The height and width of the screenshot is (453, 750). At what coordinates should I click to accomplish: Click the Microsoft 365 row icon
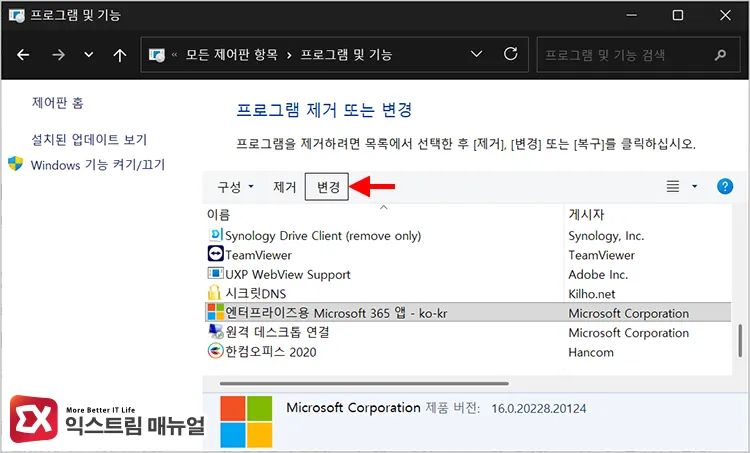click(216, 312)
